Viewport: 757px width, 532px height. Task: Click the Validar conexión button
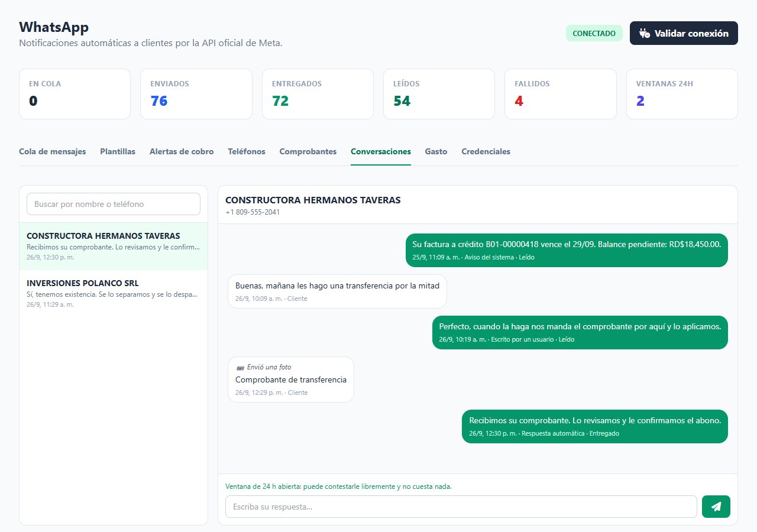[x=684, y=33]
